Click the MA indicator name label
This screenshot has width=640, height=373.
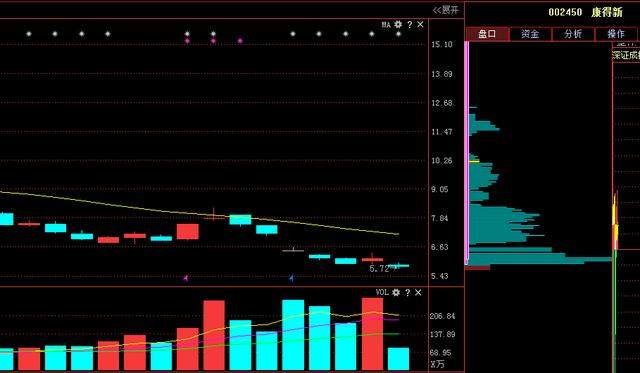[x=386, y=25]
